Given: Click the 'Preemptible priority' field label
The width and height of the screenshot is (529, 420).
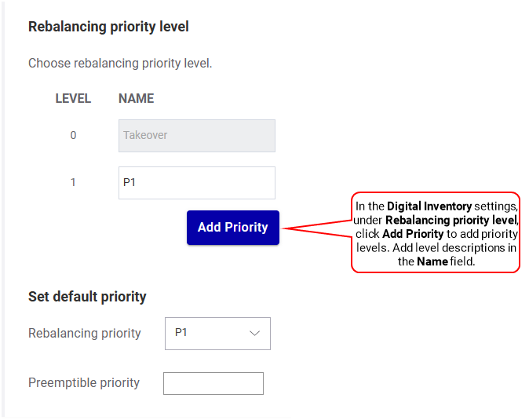Looking at the screenshot, I should [x=84, y=383].
